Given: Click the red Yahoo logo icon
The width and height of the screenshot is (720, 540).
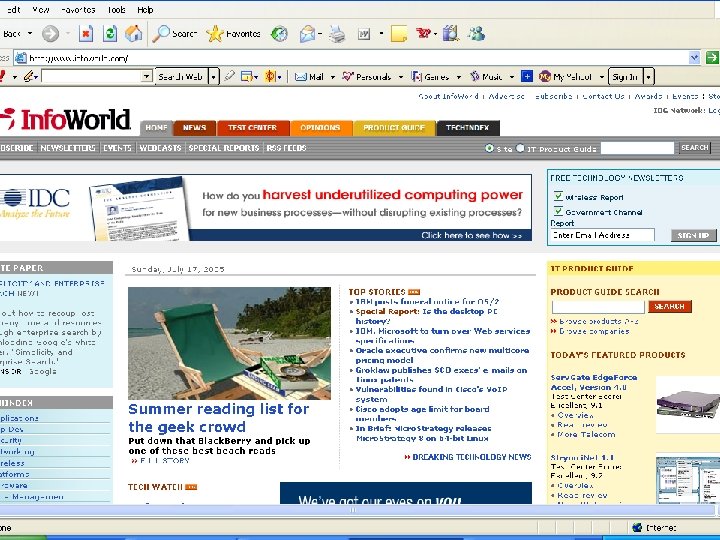Looking at the screenshot, I should point(423,34).
